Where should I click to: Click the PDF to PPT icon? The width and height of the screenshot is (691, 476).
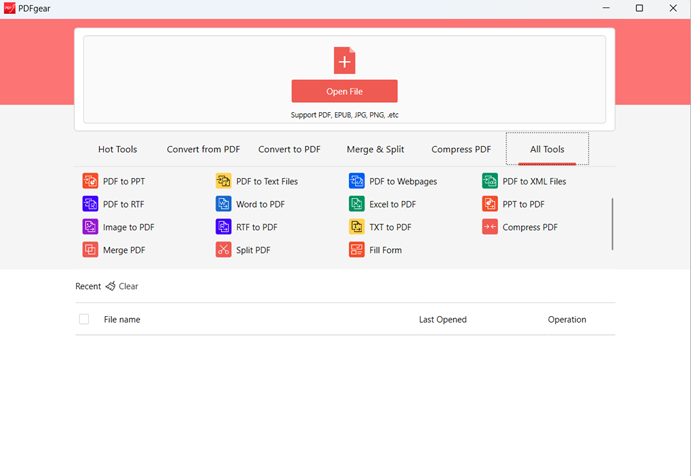tap(90, 181)
